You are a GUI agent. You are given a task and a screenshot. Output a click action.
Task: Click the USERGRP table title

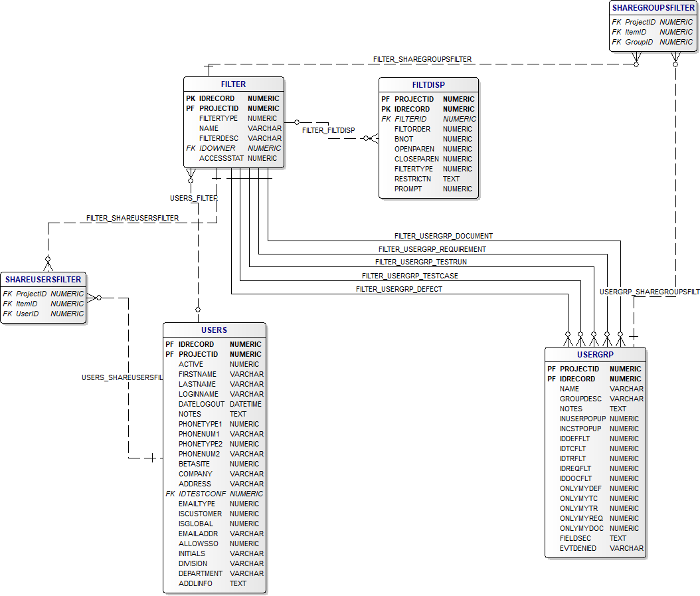595,355
